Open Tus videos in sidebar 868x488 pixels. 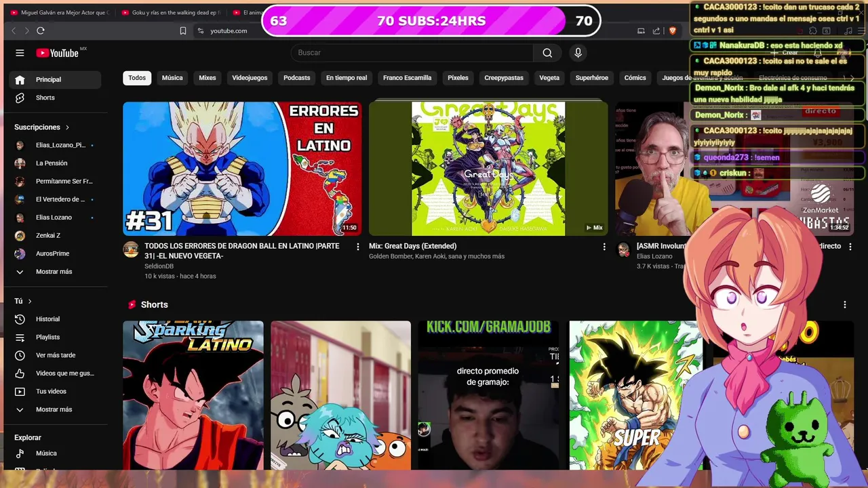(x=55, y=391)
